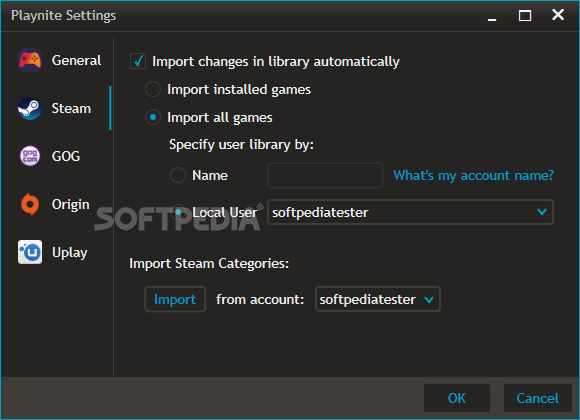Viewport: 580px width, 420px height.
Task: Confirm settings with OK button
Action: 457,398
